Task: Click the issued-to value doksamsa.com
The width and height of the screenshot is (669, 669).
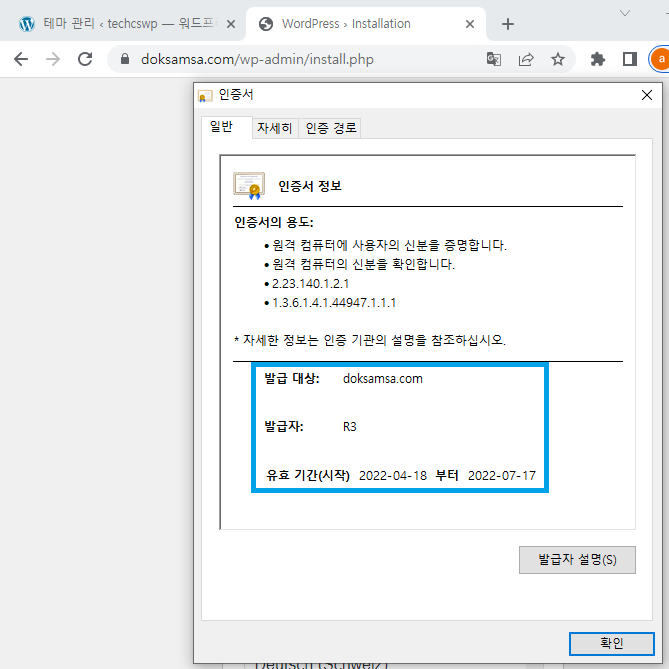Action: click(383, 379)
